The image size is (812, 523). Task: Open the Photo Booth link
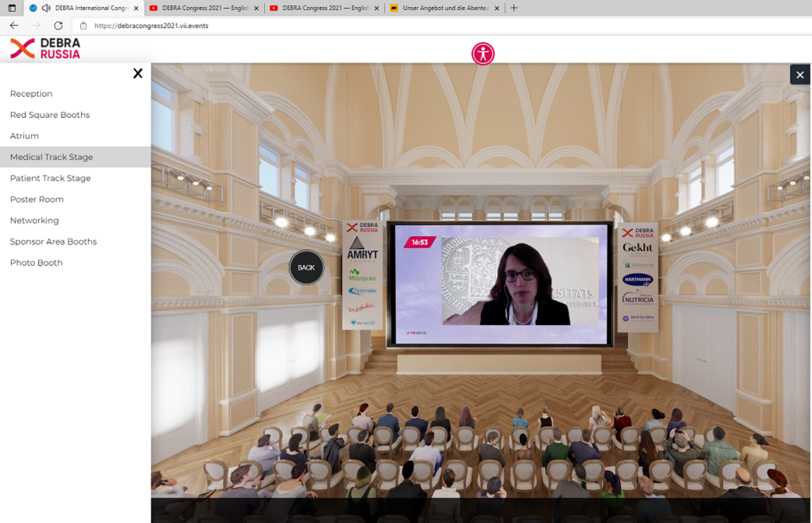point(37,263)
